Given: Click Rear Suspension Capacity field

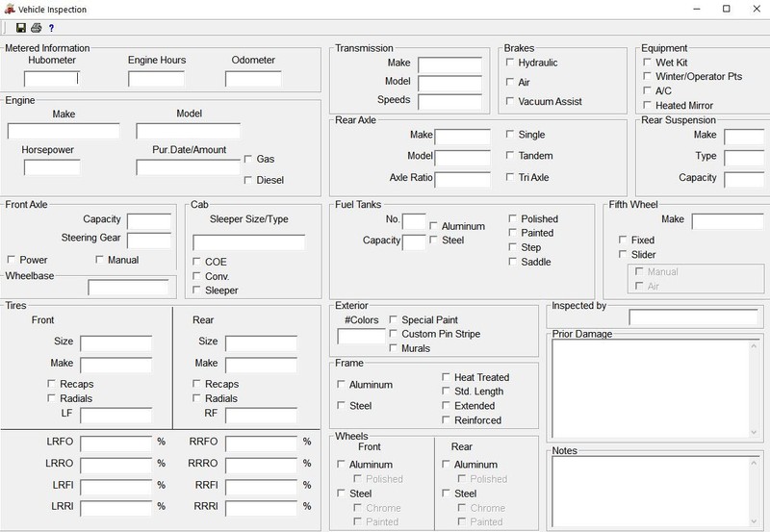Looking at the screenshot, I should point(744,180).
